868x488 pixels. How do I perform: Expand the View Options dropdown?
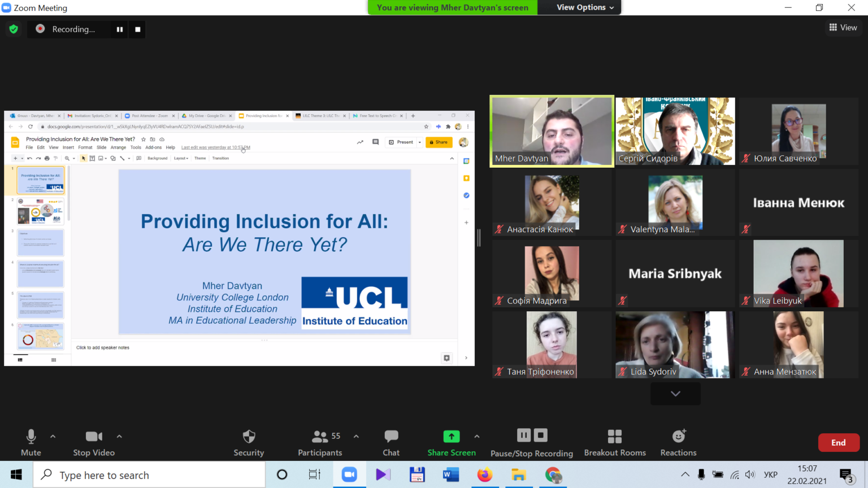585,7
